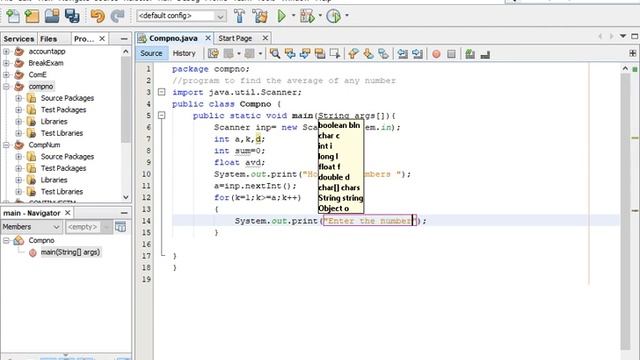Image resolution: width=640 pixels, height=360 pixels.
Task: Start macro recording with the red circle
Action: (436, 54)
